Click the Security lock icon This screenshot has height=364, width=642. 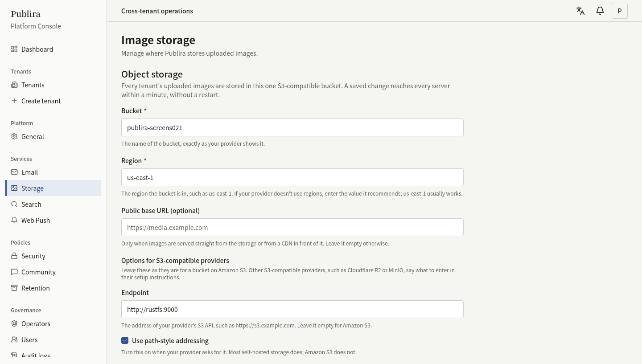[14, 256]
